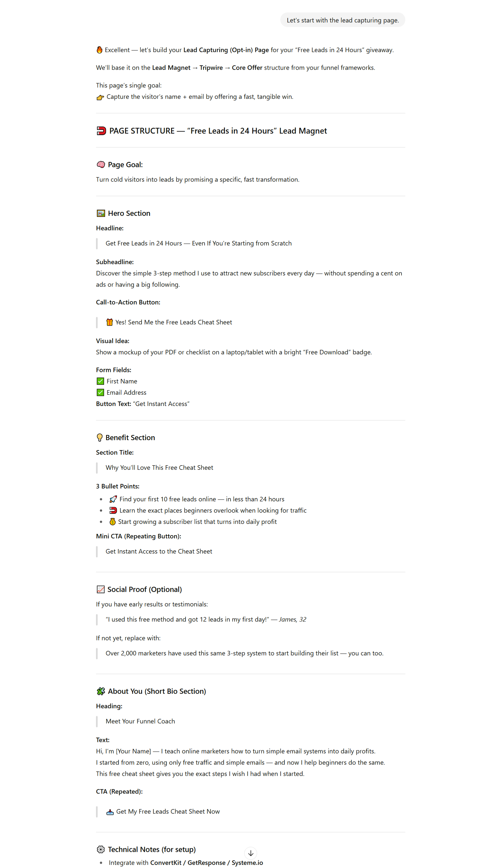Click the gift icon before Yes! Send Me
Image resolution: width=501 pixels, height=868 pixels.
pos(110,322)
